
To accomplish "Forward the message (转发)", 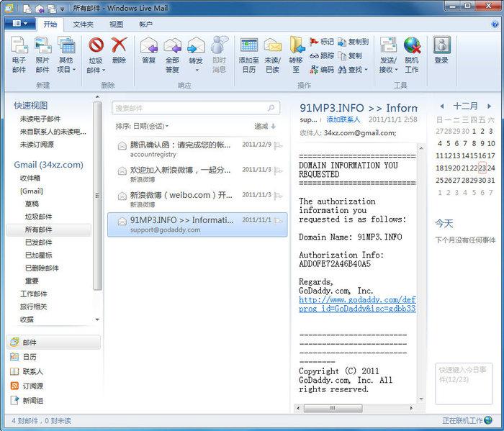I will click(x=196, y=55).
